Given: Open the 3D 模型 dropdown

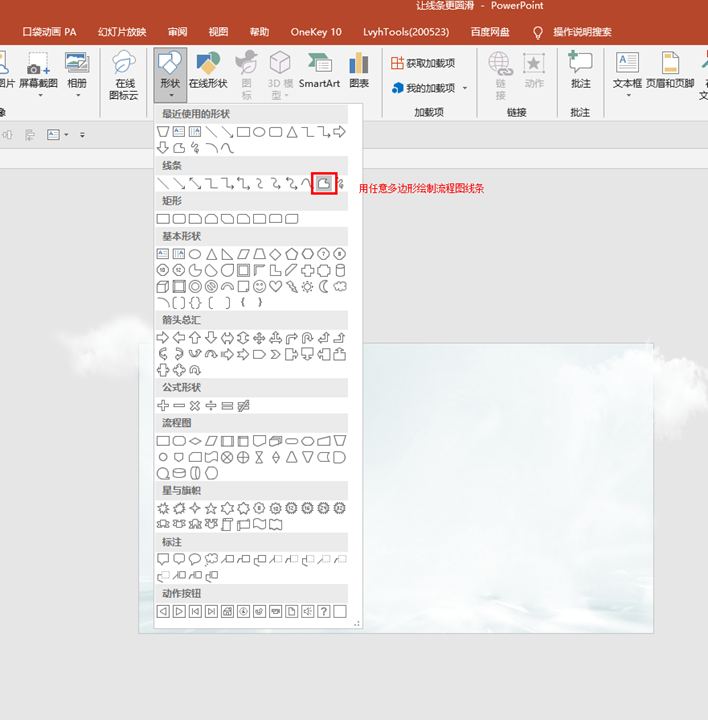Looking at the screenshot, I should click(x=280, y=75).
